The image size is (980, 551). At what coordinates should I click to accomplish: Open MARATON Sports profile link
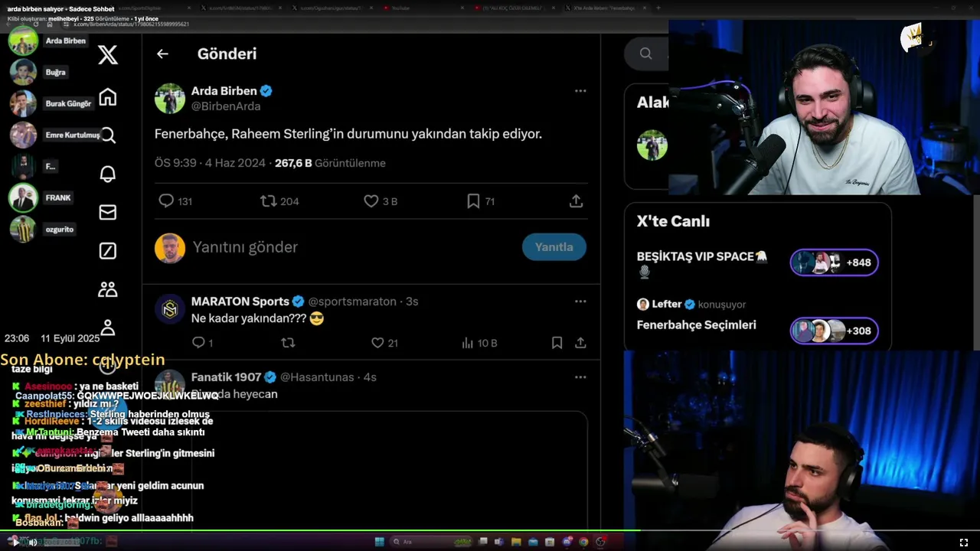[x=240, y=302]
